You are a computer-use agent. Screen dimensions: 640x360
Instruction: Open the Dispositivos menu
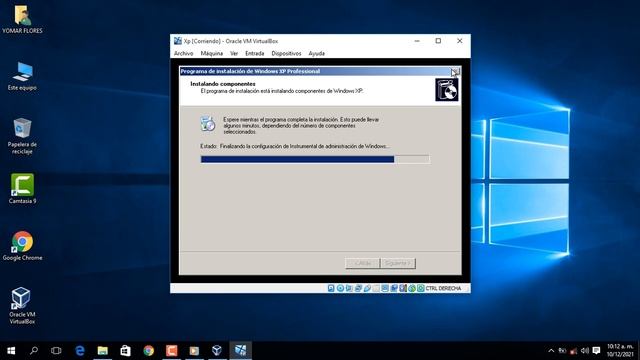[286, 53]
